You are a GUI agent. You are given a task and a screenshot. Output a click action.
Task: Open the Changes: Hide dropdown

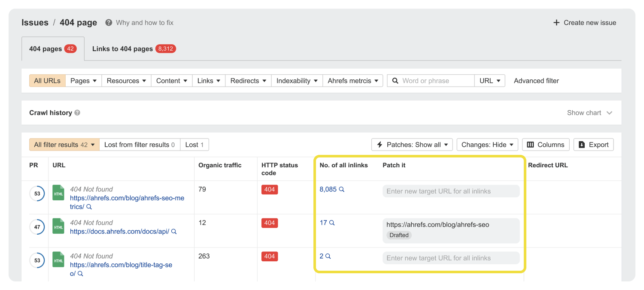[x=487, y=144]
